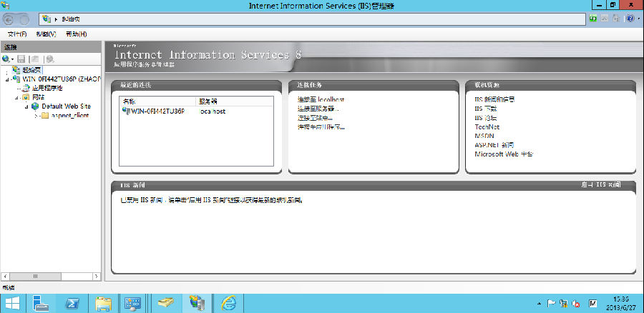Click the 启用 IIS 新闻 link
This screenshot has height=313, width=644.
click(x=601, y=185)
